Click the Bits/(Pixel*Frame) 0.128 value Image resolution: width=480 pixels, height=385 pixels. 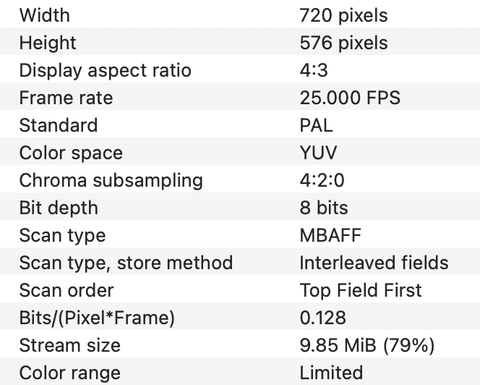(323, 318)
